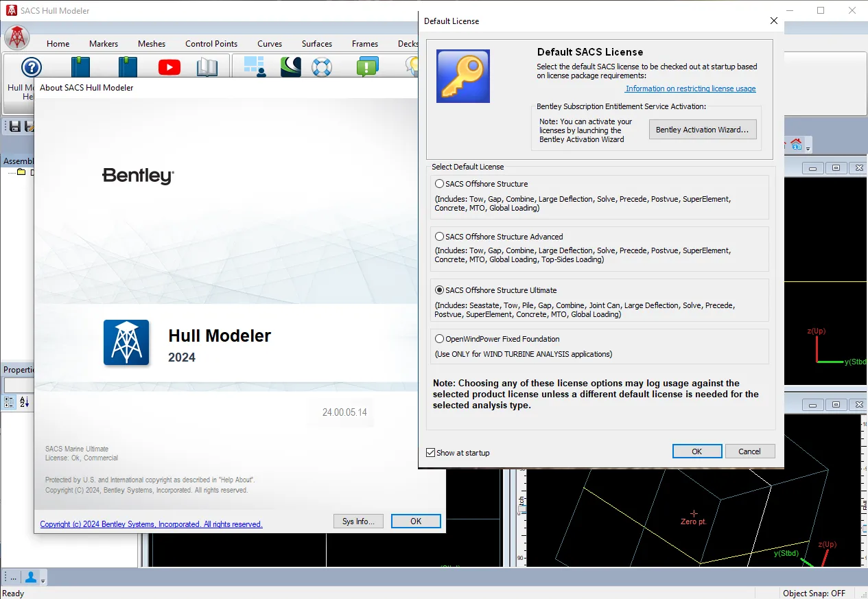This screenshot has width=868, height=599.
Task: Go to the Surfaces ribbon tab
Action: (x=317, y=44)
